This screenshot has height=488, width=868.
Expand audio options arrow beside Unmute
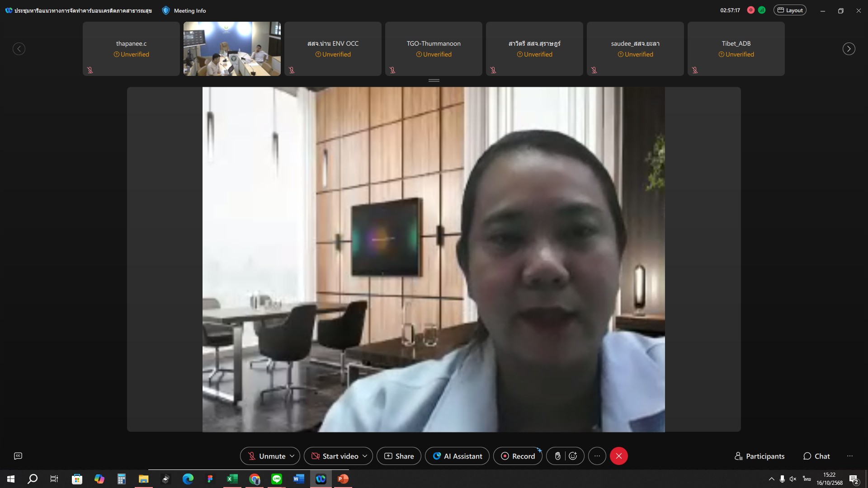click(292, 456)
